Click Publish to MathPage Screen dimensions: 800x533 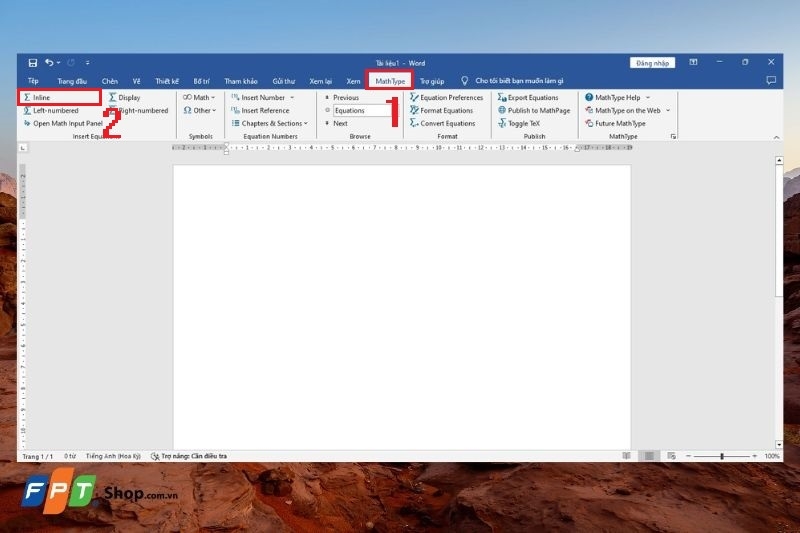[534, 110]
